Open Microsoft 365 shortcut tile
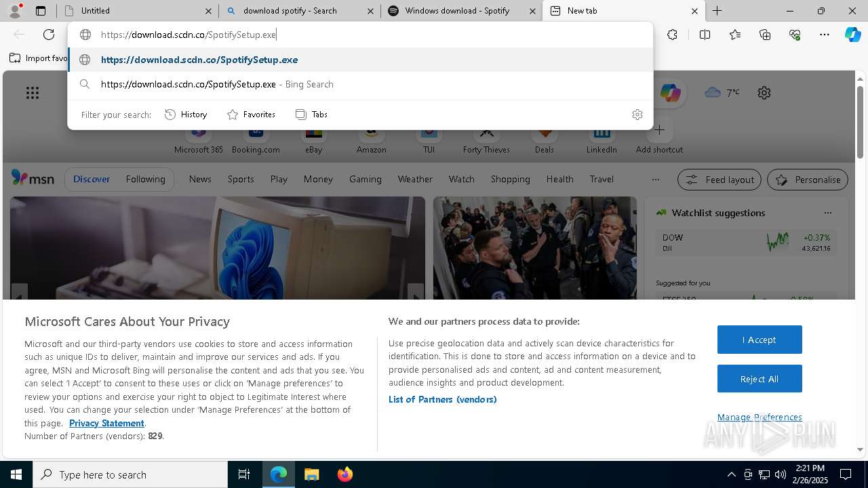Viewport: 868px width, 488px height. coord(198,138)
